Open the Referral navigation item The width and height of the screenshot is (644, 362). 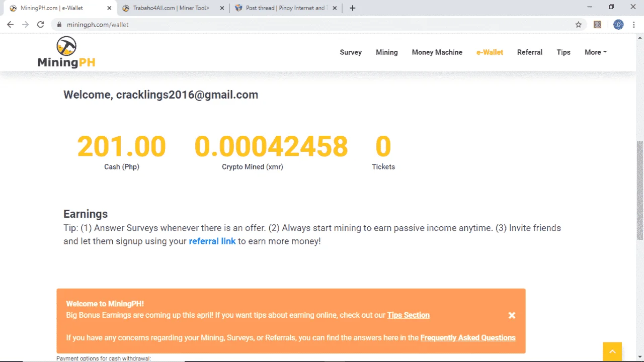coord(530,52)
